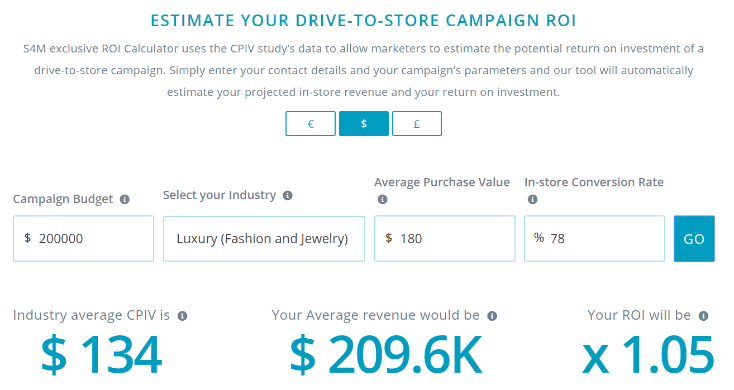
Task: Switch currency to Pound sterling
Action: [417, 124]
